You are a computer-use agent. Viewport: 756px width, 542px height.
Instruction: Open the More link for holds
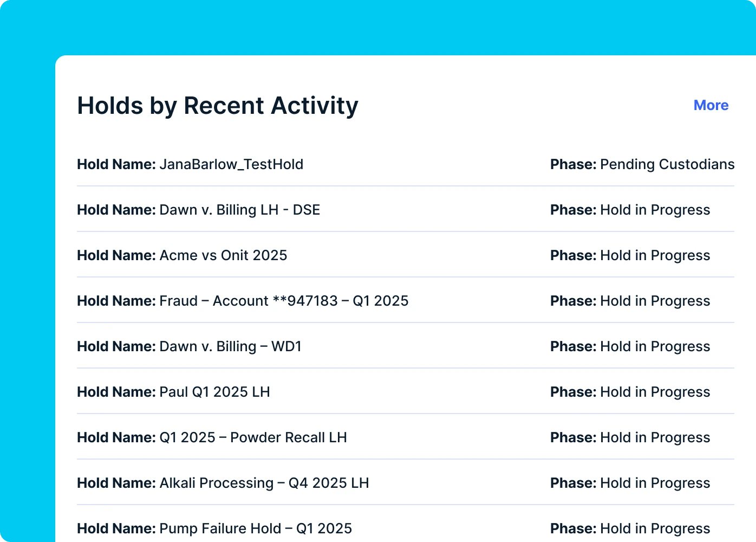[x=711, y=105]
